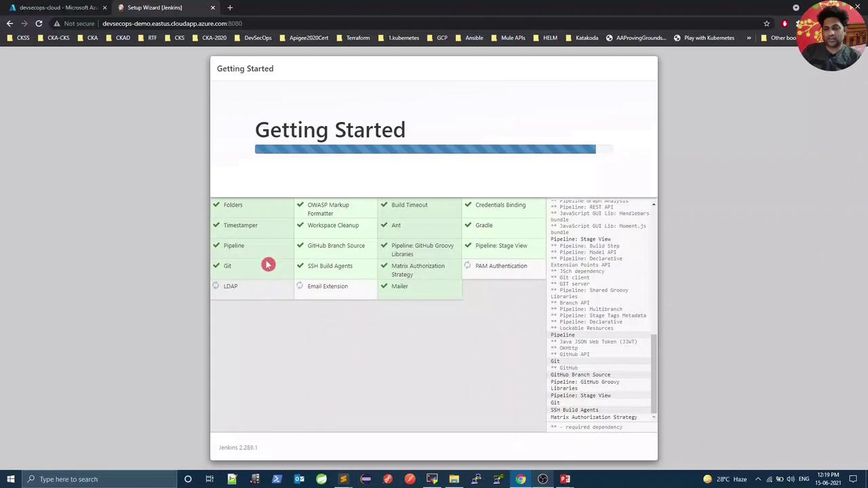
Task: Open PowerShell from the taskbar
Action: (x=277, y=479)
